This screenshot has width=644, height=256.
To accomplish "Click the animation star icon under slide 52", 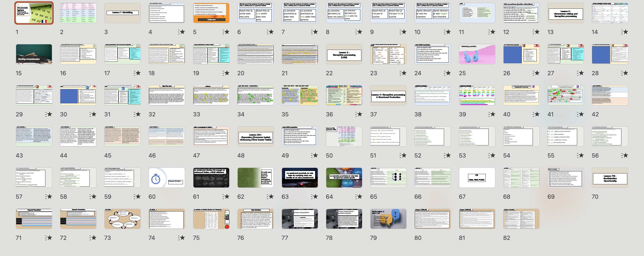I will pyautogui.click(x=447, y=155).
